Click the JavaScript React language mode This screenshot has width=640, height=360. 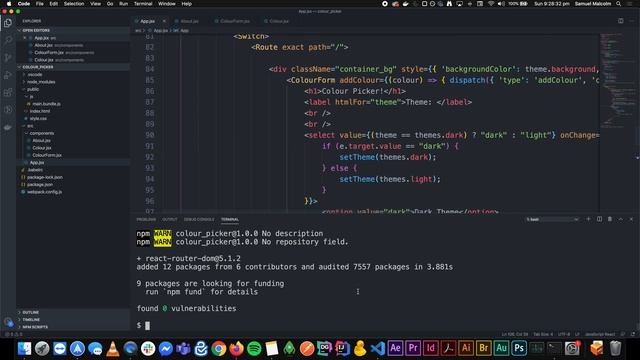pyautogui.click(x=600, y=334)
